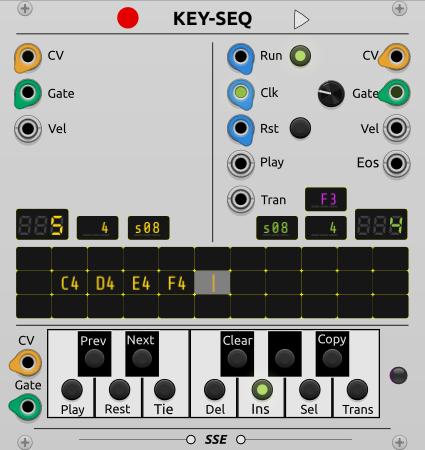Click the black gate length knob
Viewport: 425px width, 450px height.
point(331,94)
